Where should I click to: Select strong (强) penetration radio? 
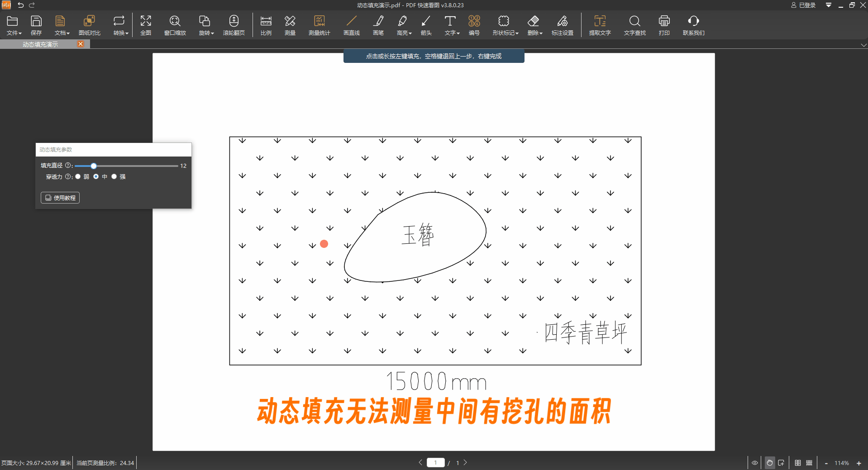coord(114,177)
